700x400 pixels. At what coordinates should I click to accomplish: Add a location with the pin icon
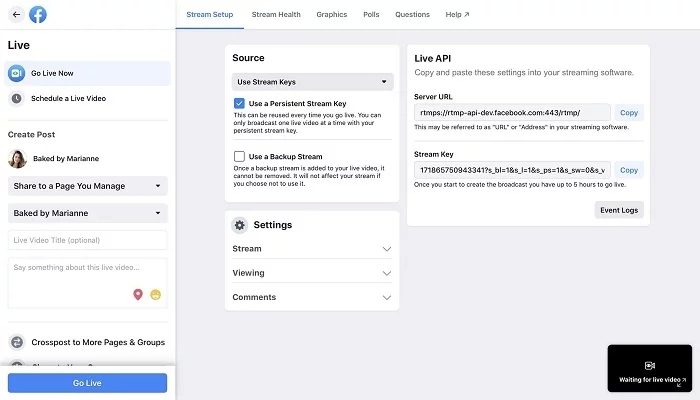[138, 294]
